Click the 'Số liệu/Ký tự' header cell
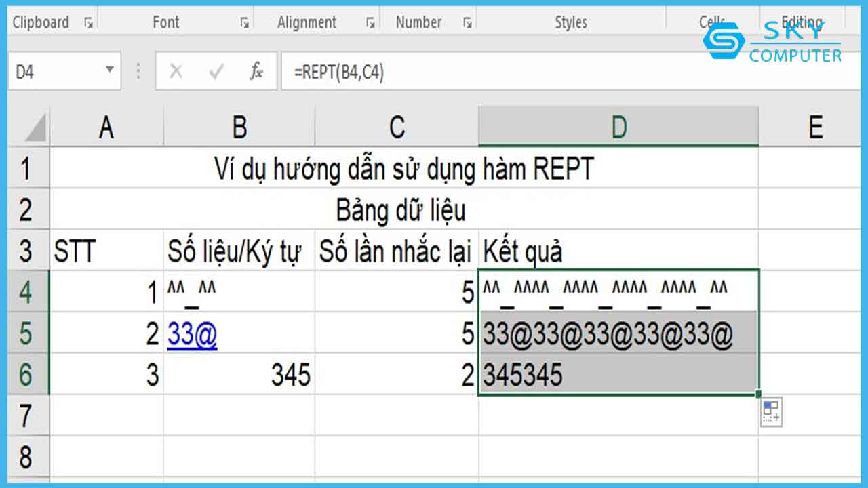The height and width of the screenshot is (488, 868). pos(239,251)
